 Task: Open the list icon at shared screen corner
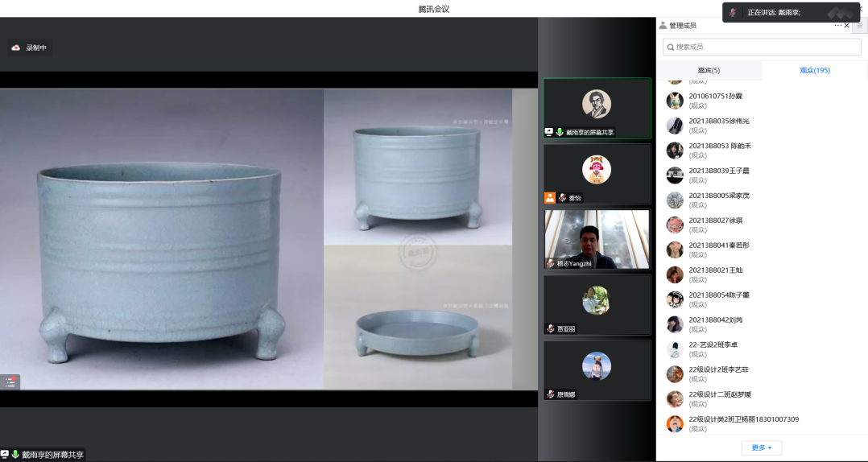pos(10,382)
